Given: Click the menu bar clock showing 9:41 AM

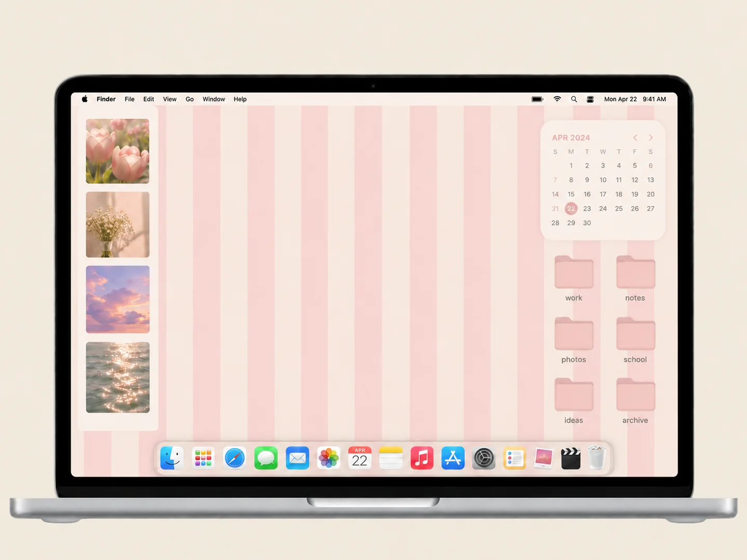Looking at the screenshot, I should click(x=654, y=99).
